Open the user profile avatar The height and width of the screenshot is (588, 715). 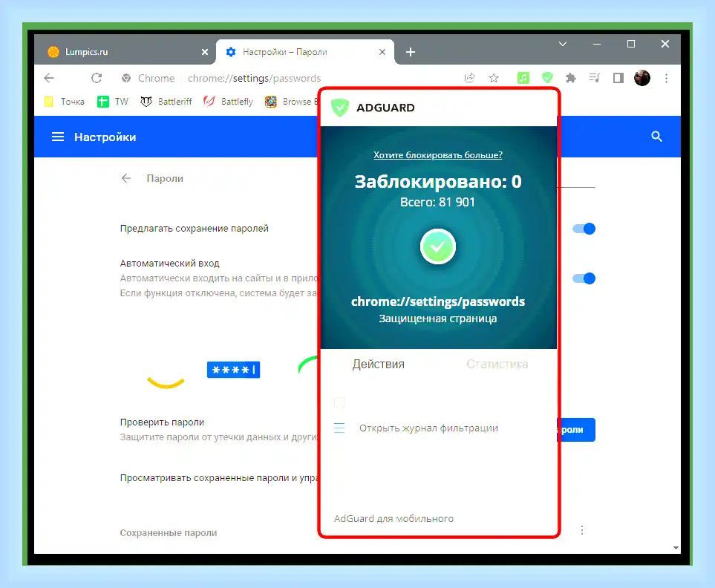[642, 78]
